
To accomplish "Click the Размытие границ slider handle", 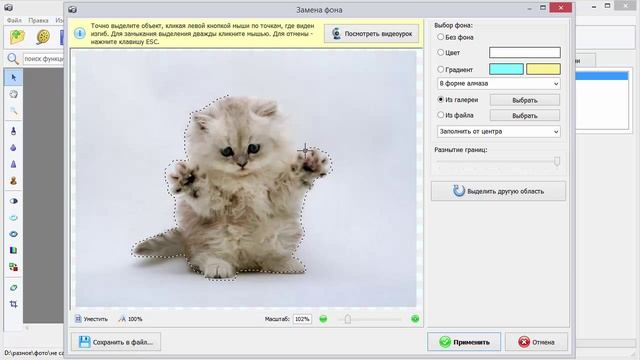I will point(557,161).
